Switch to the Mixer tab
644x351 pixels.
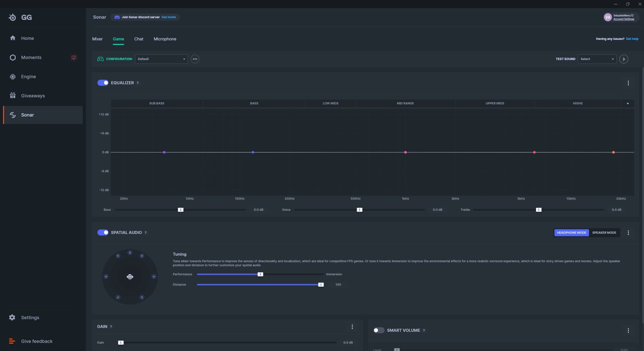coord(97,39)
